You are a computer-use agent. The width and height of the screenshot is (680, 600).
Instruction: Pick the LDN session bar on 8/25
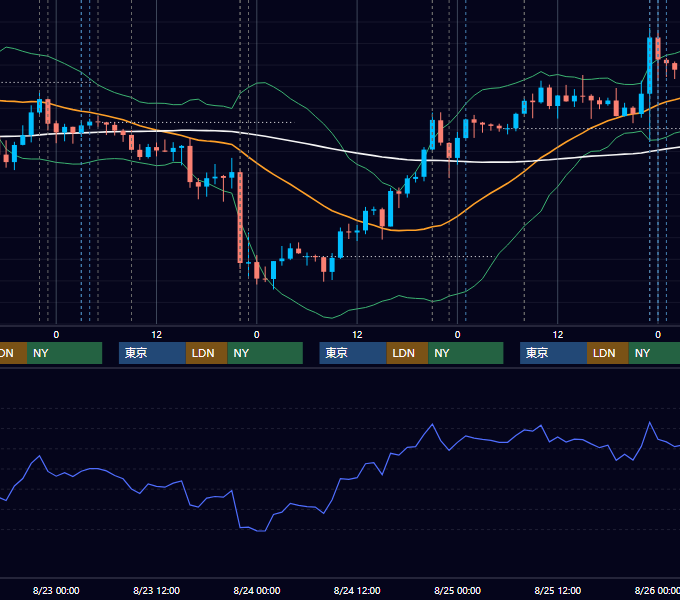coord(608,353)
